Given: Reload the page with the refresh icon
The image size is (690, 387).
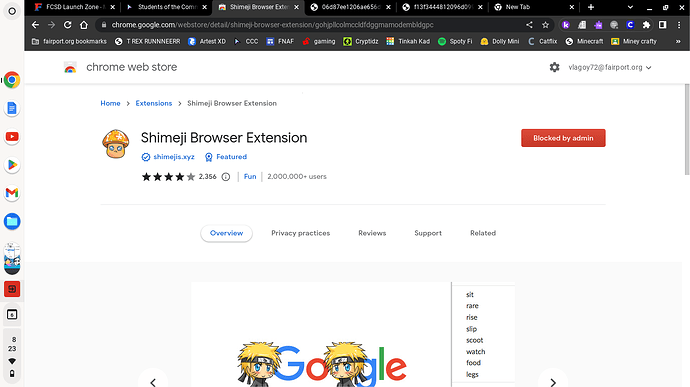Looking at the screenshot, I should pyautogui.click(x=67, y=25).
